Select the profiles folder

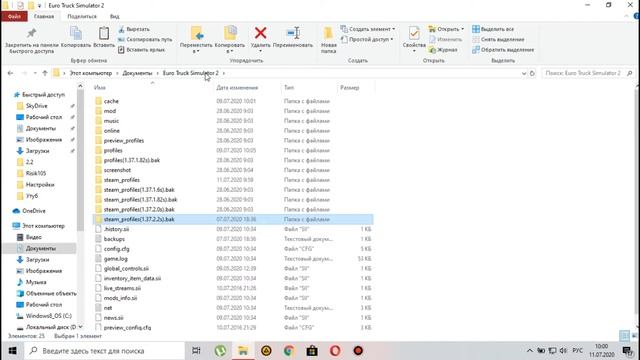113,150
